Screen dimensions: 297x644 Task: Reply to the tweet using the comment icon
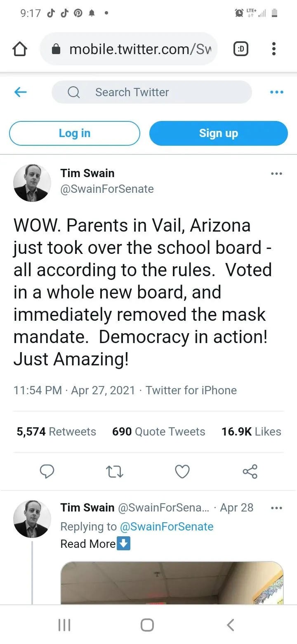click(x=47, y=471)
